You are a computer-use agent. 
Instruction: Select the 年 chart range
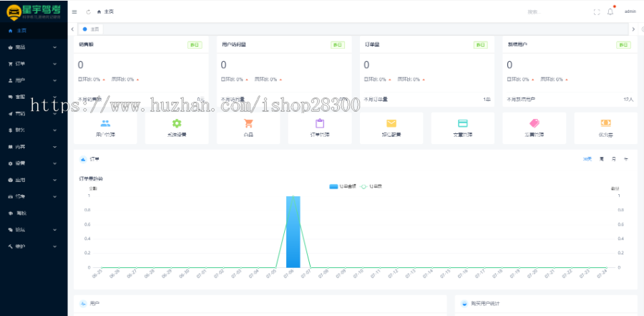pos(626,159)
